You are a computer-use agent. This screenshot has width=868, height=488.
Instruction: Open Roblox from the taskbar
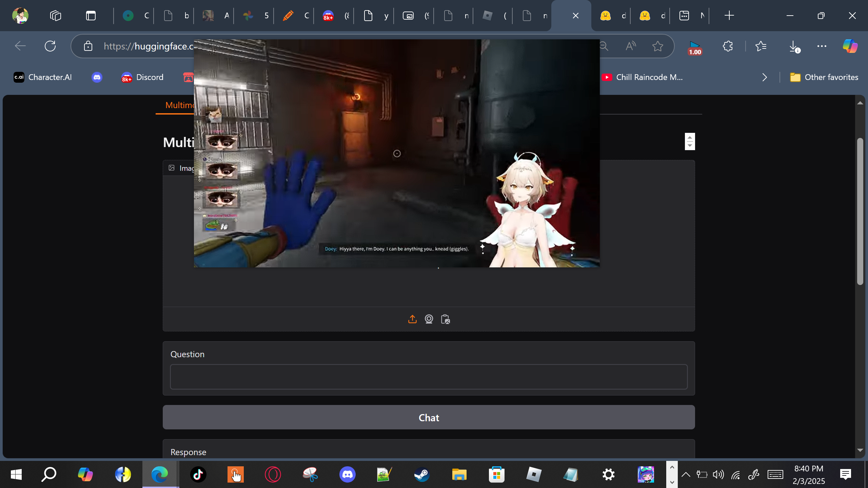pos(534,474)
